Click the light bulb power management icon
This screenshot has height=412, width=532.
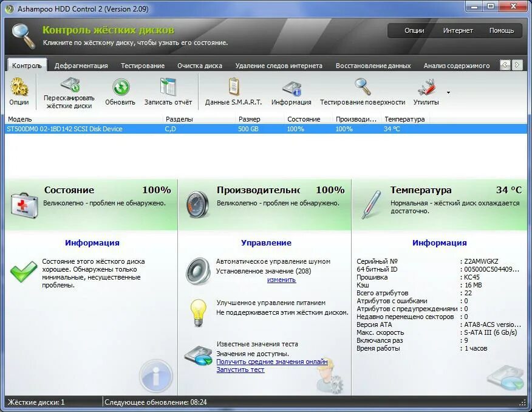tap(198, 312)
